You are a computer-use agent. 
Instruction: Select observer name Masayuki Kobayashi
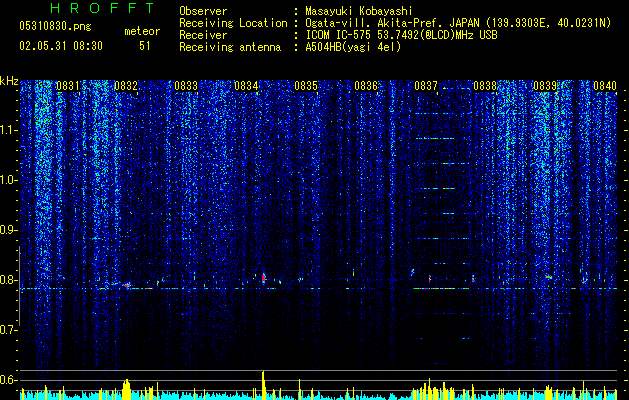(x=359, y=11)
